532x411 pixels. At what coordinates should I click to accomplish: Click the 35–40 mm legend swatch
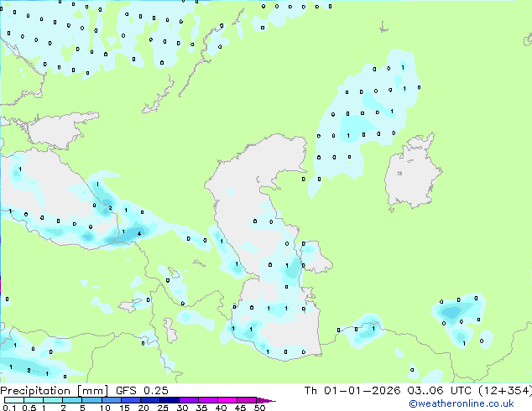pyautogui.click(x=208, y=400)
